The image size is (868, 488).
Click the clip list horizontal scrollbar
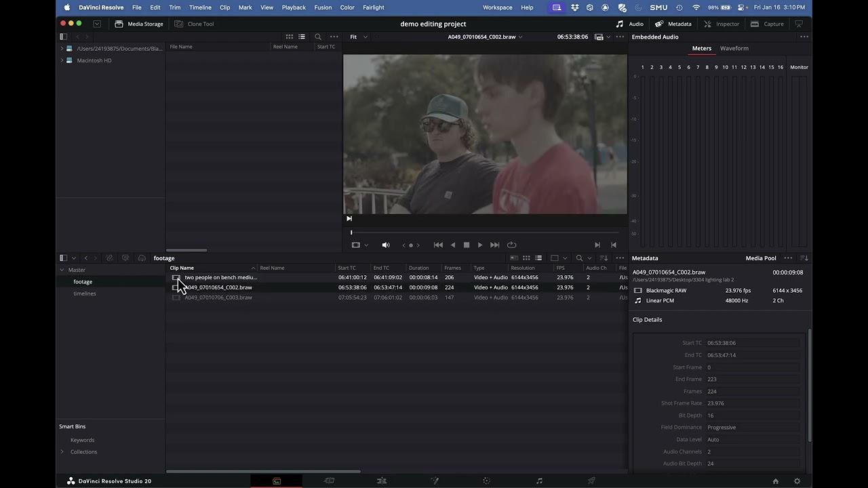264,472
